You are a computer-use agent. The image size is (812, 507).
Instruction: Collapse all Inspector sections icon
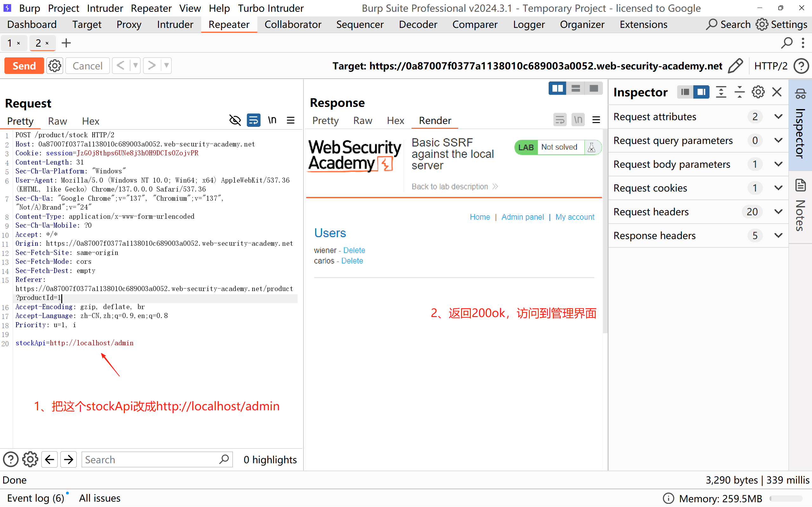click(739, 92)
